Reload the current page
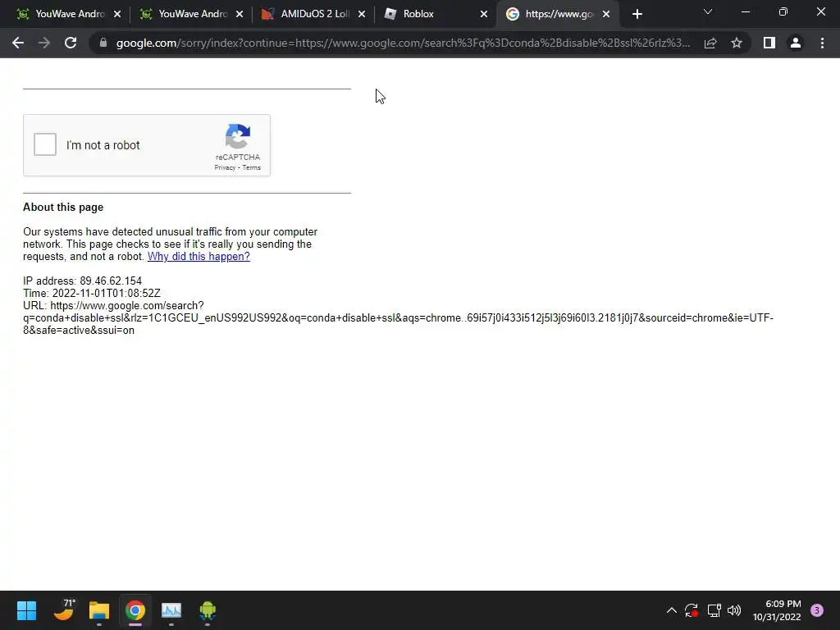Image resolution: width=840 pixels, height=630 pixels. tap(71, 43)
